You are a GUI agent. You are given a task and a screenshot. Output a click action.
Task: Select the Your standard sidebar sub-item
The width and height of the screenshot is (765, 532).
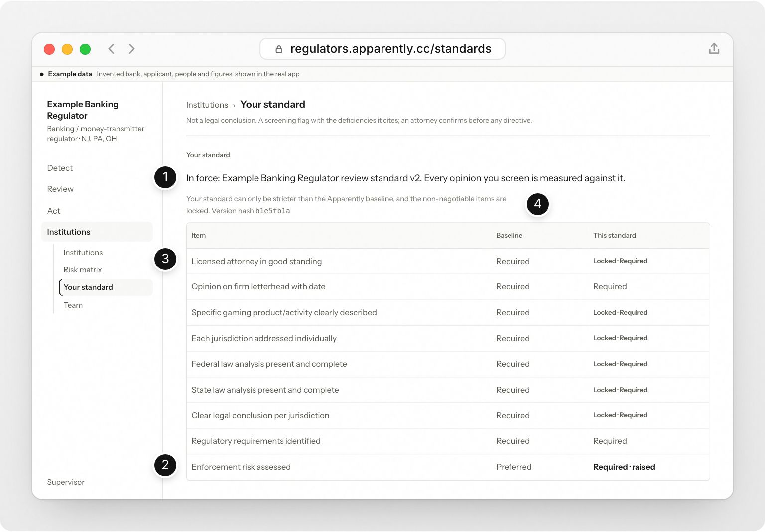pos(106,287)
